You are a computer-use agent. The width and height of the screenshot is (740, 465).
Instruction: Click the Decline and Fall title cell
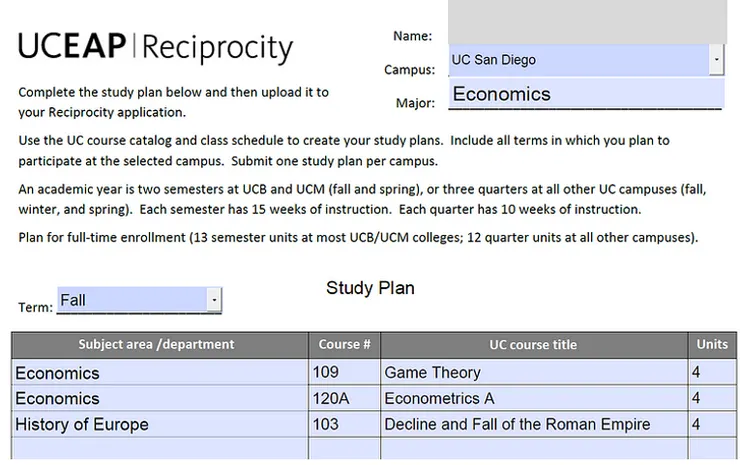(x=533, y=425)
